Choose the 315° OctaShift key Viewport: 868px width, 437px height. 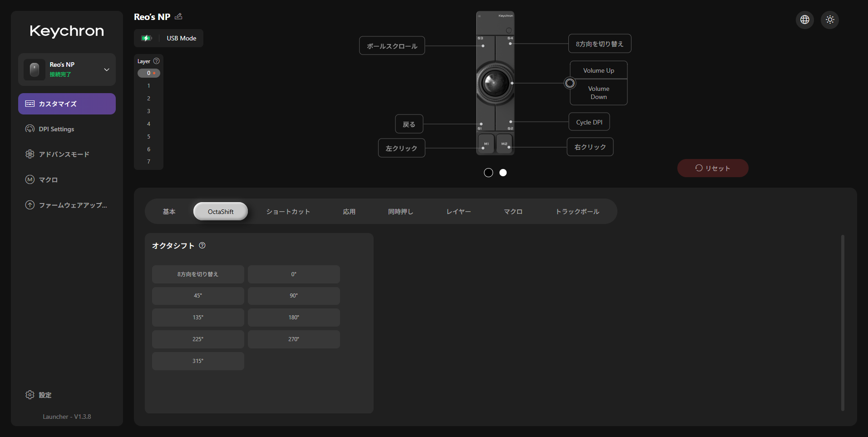tap(198, 361)
